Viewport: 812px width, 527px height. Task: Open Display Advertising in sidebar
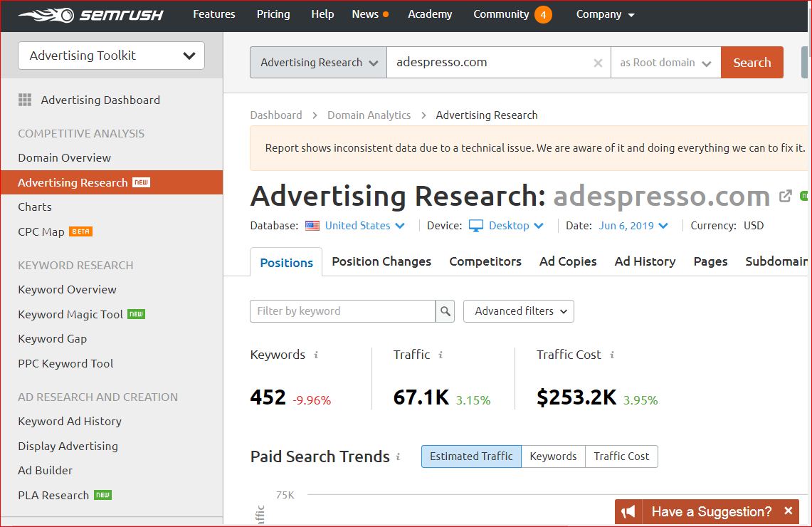[68, 446]
